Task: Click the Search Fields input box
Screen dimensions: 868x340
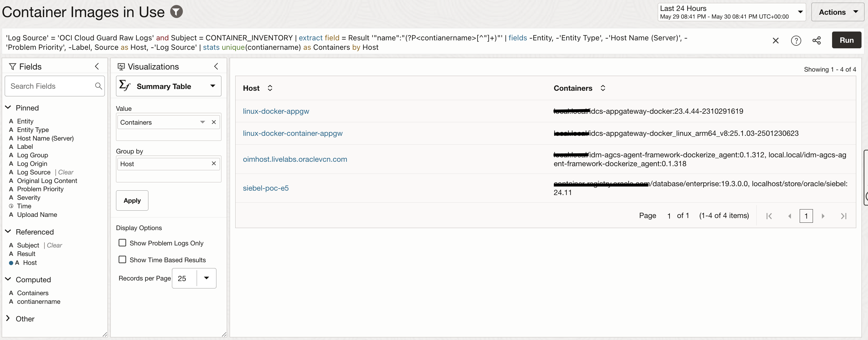Action: (51, 86)
